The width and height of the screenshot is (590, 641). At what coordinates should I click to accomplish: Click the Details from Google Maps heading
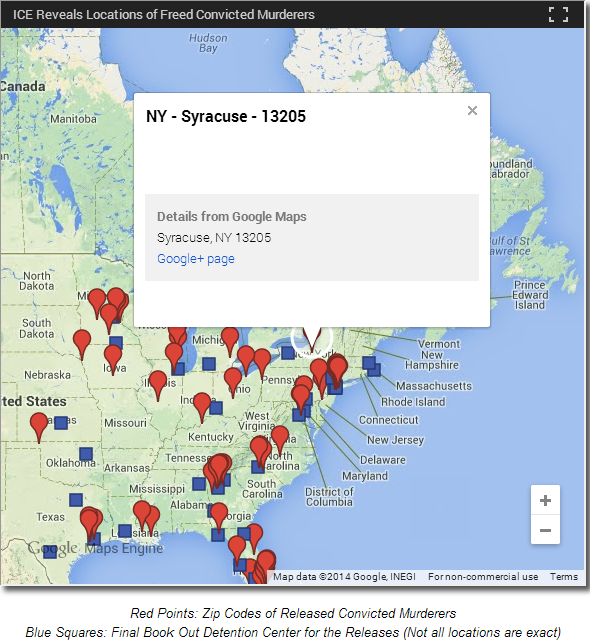[x=232, y=216]
